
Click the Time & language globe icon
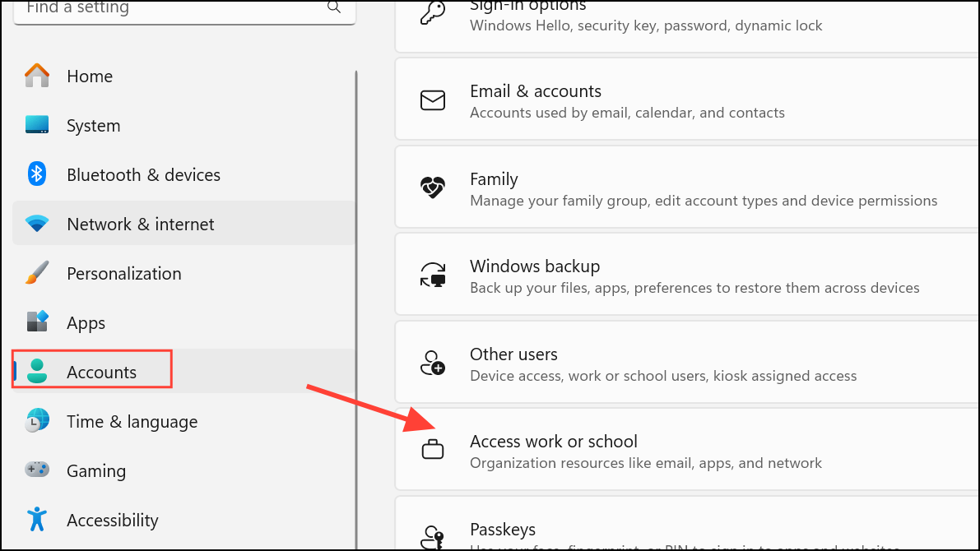coord(37,420)
